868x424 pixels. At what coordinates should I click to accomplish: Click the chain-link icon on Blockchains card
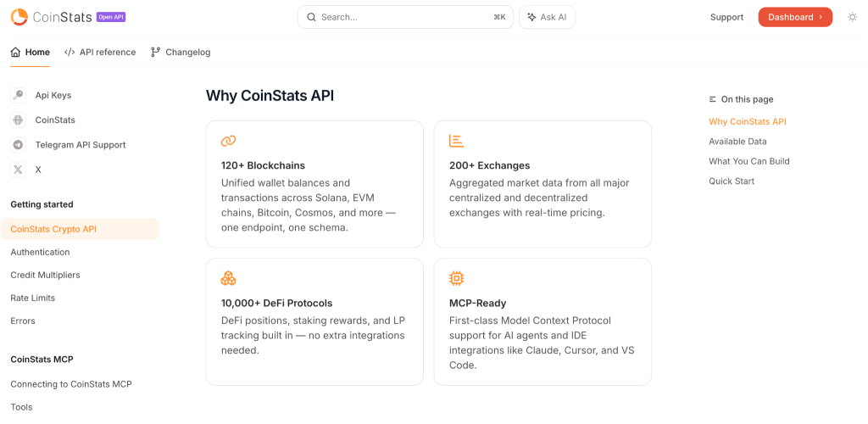(228, 141)
